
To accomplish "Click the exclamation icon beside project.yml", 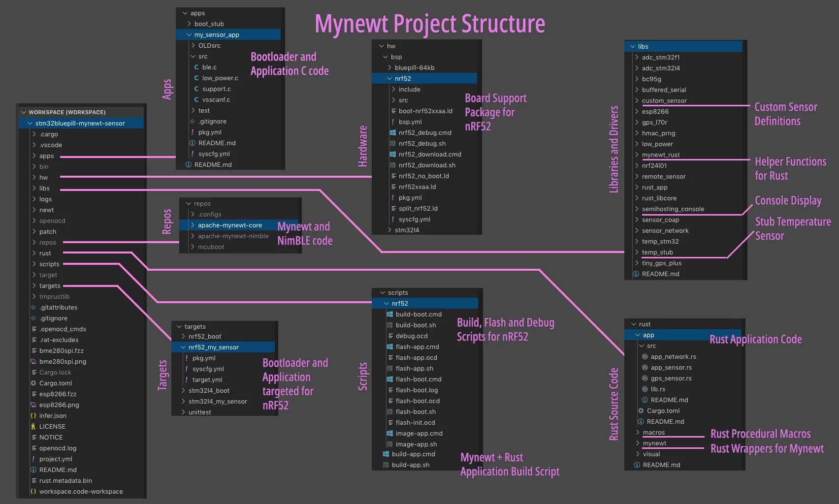I will (x=33, y=459).
